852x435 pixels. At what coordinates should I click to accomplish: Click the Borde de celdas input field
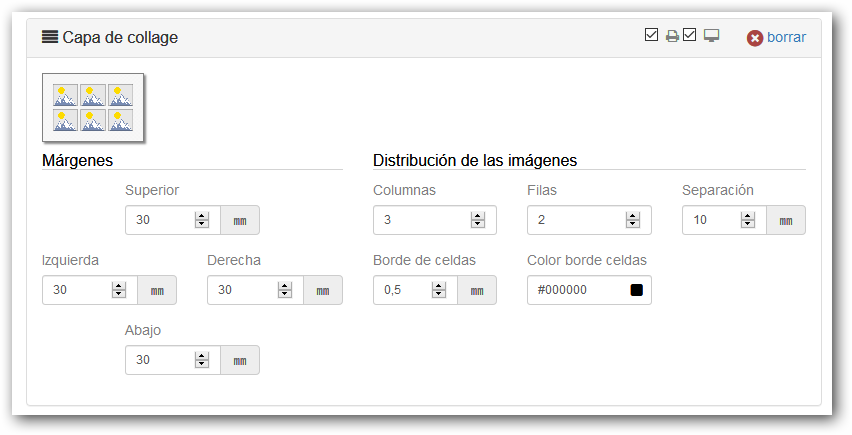416,290
